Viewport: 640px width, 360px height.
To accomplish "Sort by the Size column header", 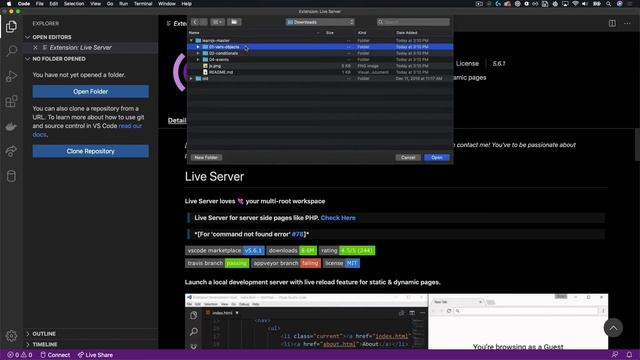I will pos(330,33).
